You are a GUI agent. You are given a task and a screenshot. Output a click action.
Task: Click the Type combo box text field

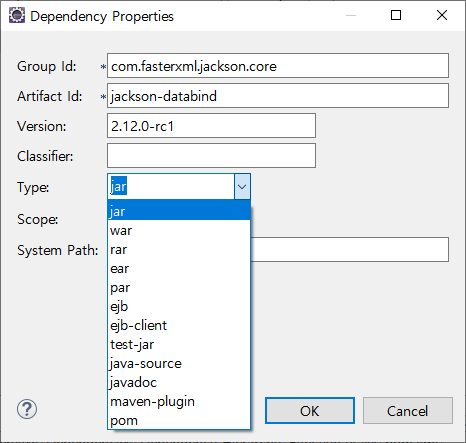(171, 187)
